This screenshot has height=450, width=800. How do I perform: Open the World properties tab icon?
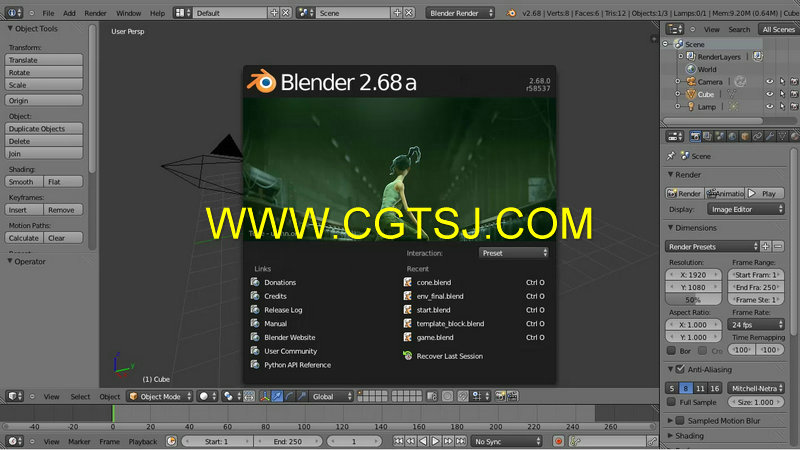732,136
